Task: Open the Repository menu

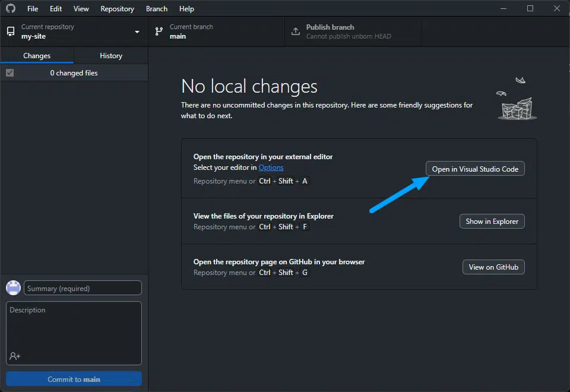Action: pyautogui.click(x=117, y=9)
